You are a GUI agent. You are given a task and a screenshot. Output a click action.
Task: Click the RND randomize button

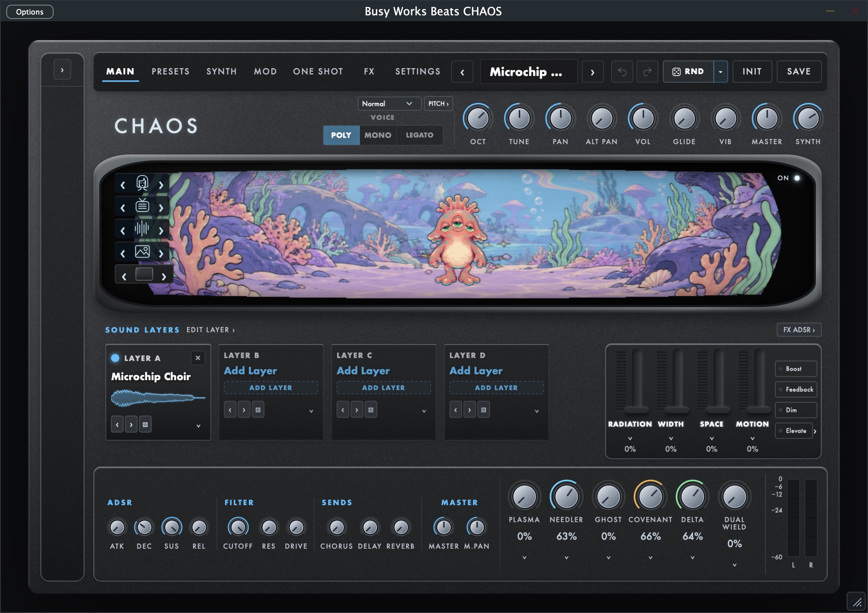coord(688,72)
